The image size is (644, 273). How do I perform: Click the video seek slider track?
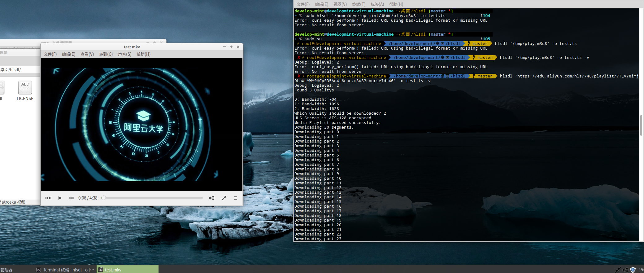153,198
